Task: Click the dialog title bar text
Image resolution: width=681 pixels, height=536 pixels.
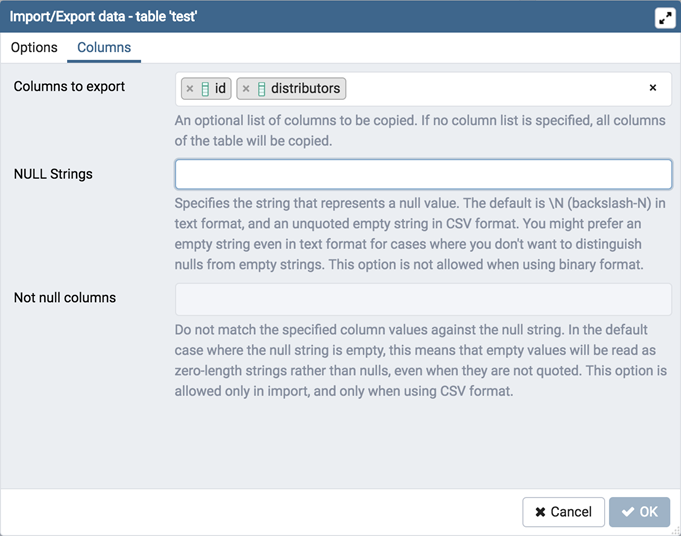Action: pyautogui.click(x=103, y=17)
